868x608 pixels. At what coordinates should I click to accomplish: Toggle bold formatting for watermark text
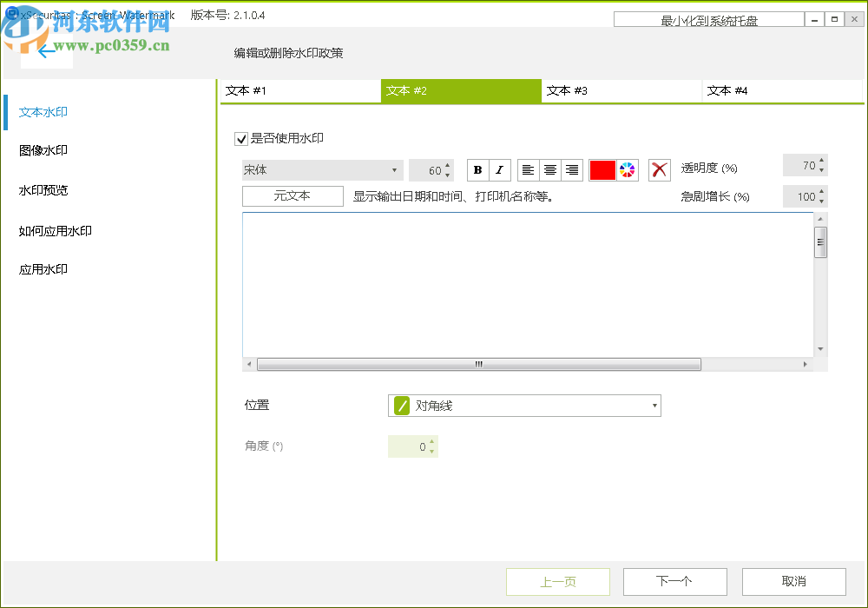point(477,169)
